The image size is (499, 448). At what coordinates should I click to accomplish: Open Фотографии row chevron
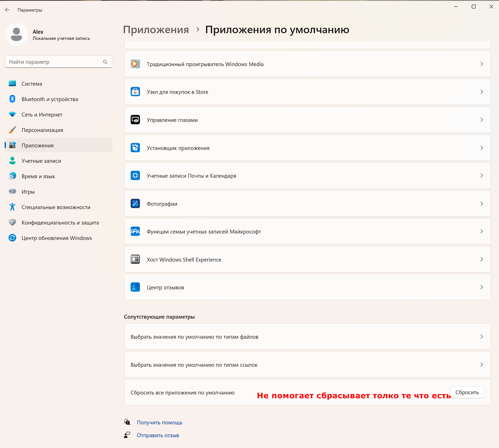click(482, 204)
